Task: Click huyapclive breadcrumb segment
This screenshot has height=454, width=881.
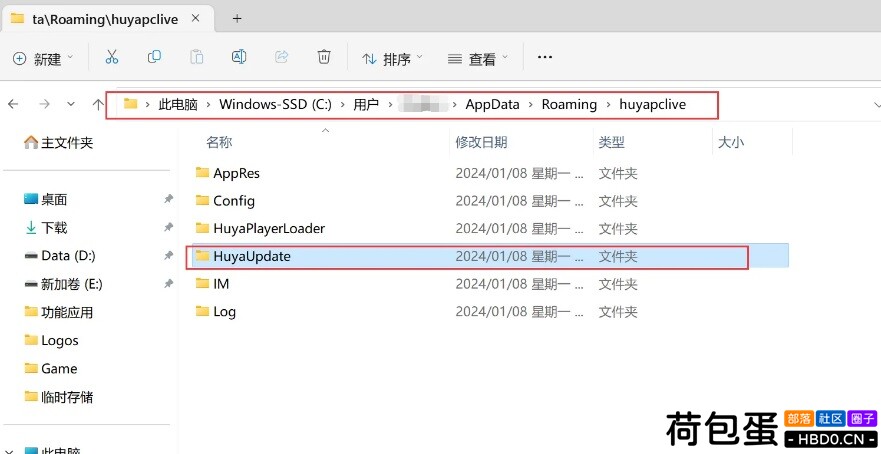Action: (x=652, y=105)
